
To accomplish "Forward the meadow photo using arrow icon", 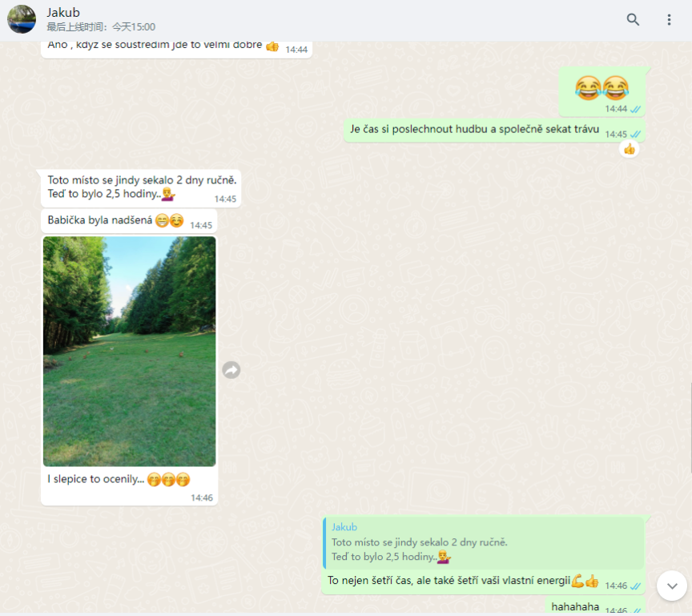I will click(231, 370).
